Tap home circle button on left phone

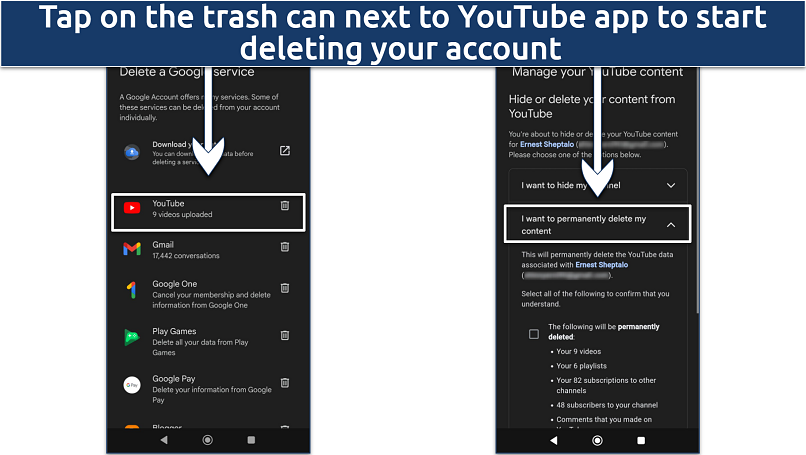click(208, 440)
